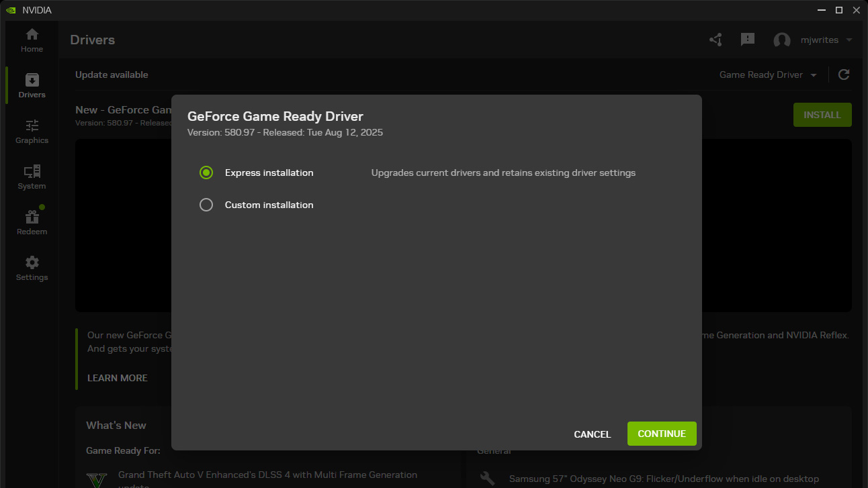Refresh the driver update check
Viewport: 868px width, 488px height.
pos(844,75)
